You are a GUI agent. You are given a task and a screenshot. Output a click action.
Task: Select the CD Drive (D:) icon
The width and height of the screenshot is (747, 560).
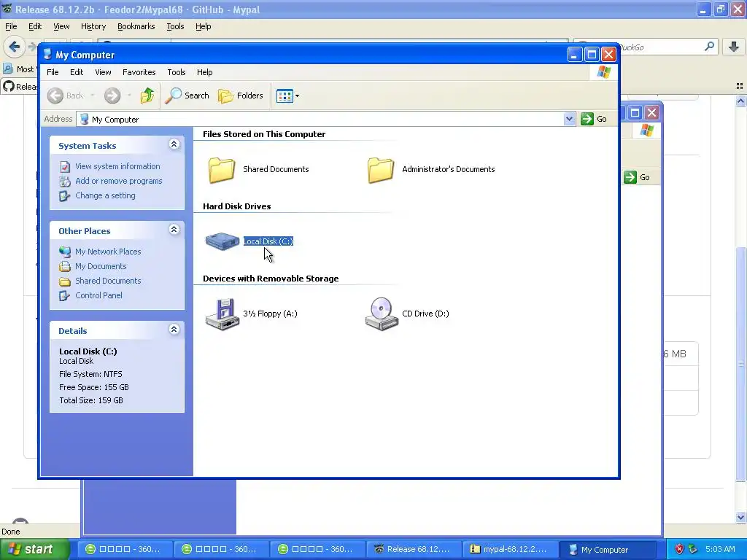point(381,314)
